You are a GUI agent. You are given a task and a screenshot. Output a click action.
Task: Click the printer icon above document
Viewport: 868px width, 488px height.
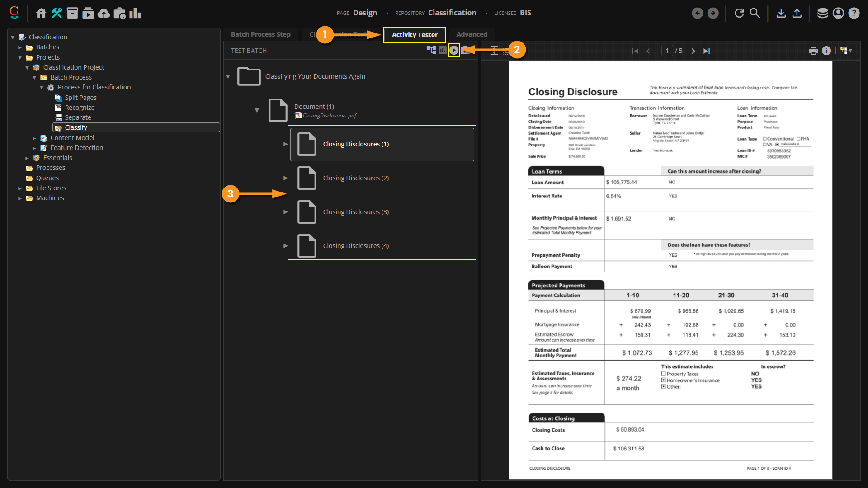(813, 51)
